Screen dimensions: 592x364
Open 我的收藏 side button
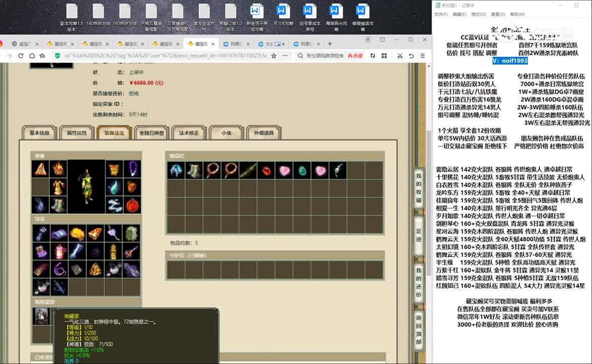point(418,188)
